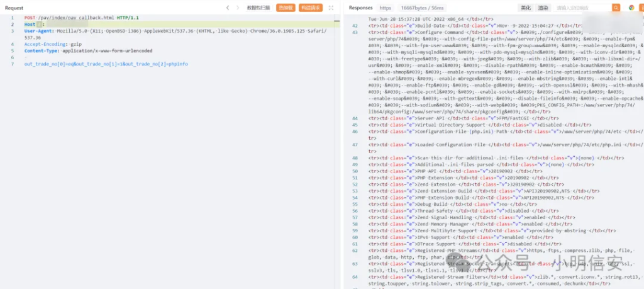Open the response in the Chrome browser icon
Image resolution: width=644 pixels, height=289 pixels.
(x=631, y=8)
